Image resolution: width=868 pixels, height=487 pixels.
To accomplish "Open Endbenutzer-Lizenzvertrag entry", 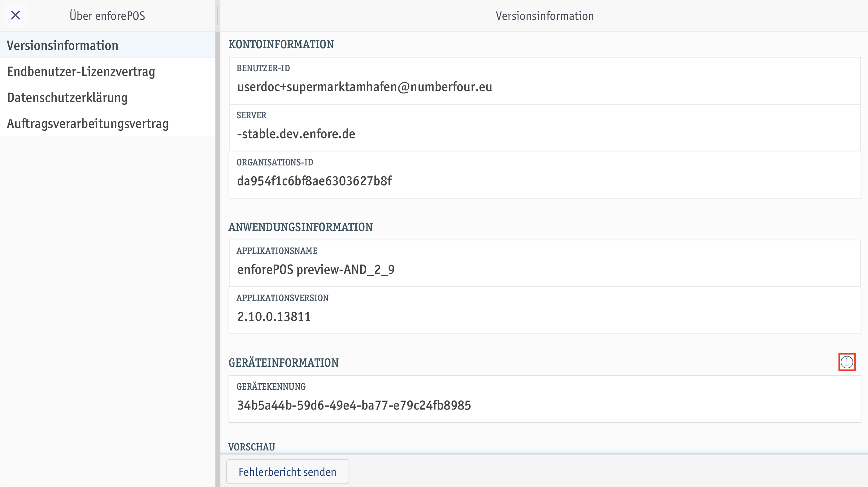I will pyautogui.click(x=107, y=71).
